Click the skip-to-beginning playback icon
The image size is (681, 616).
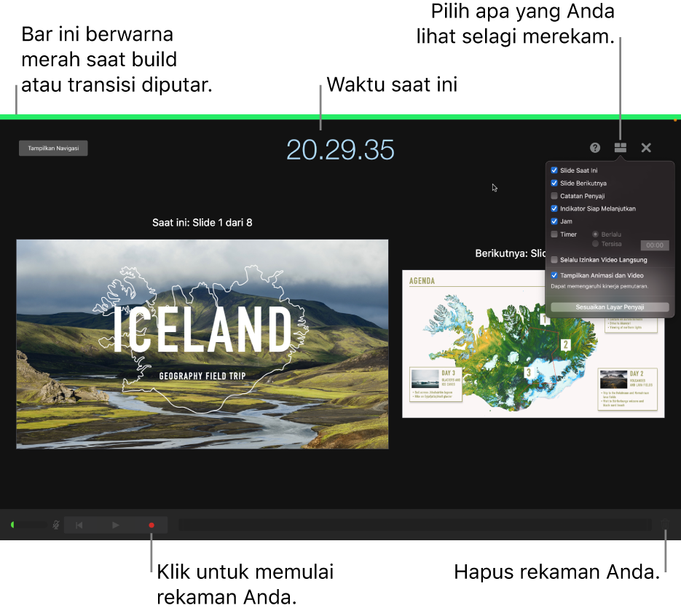[x=79, y=525]
